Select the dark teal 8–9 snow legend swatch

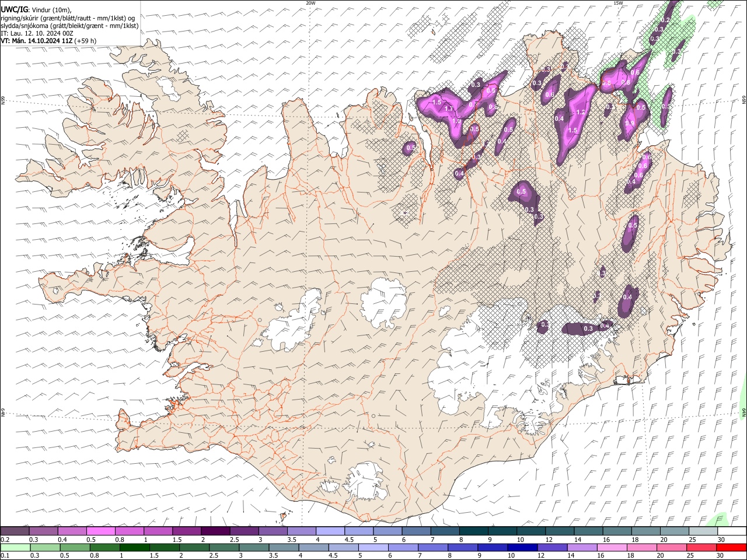coord(473,531)
